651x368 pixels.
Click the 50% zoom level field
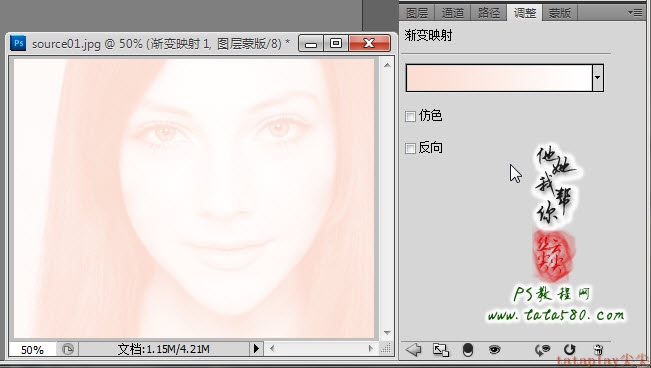tap(32, 349)
